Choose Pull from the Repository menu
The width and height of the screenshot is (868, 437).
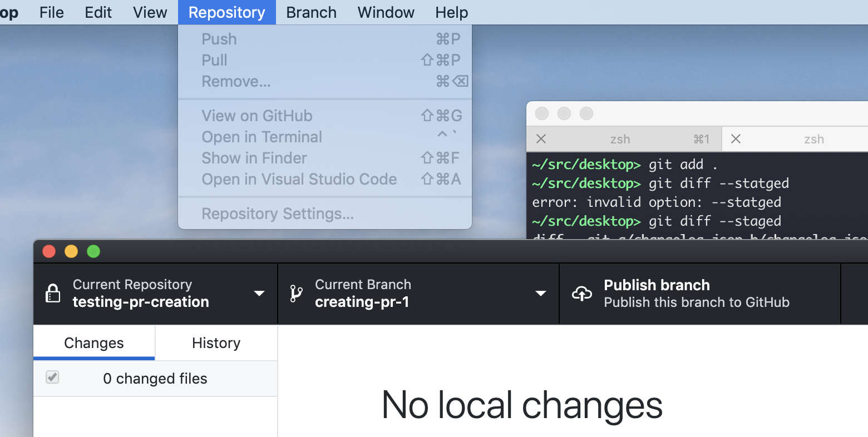(x=214, y=60)
